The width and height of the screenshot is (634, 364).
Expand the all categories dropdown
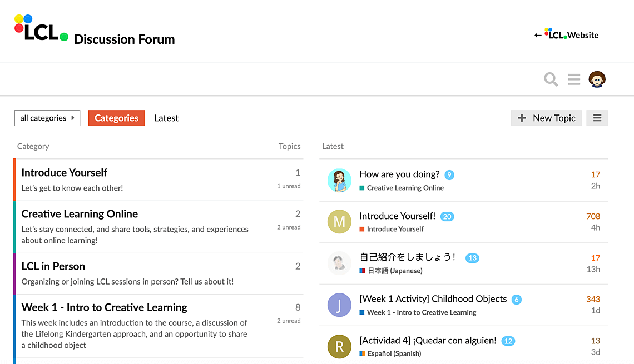(47, 118)
